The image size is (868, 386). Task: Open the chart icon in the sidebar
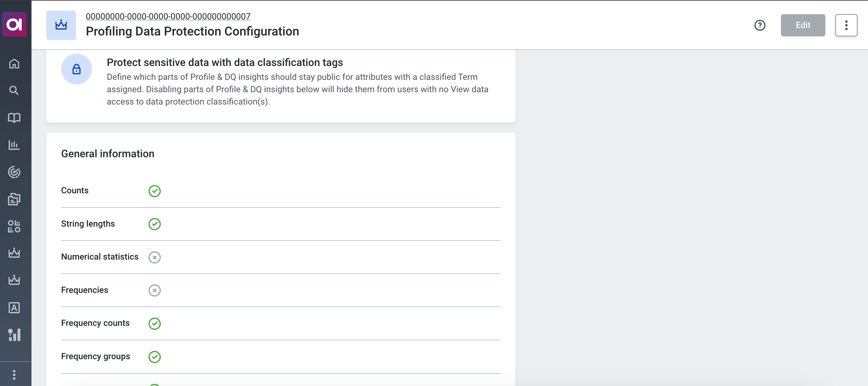tap(14, 145)
